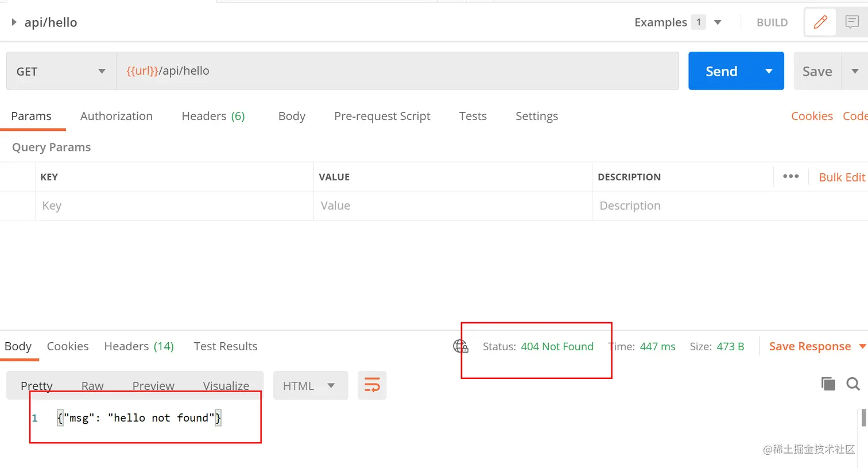Click the Code link
Screen dimensions: 868x468
tap(855, 116)
